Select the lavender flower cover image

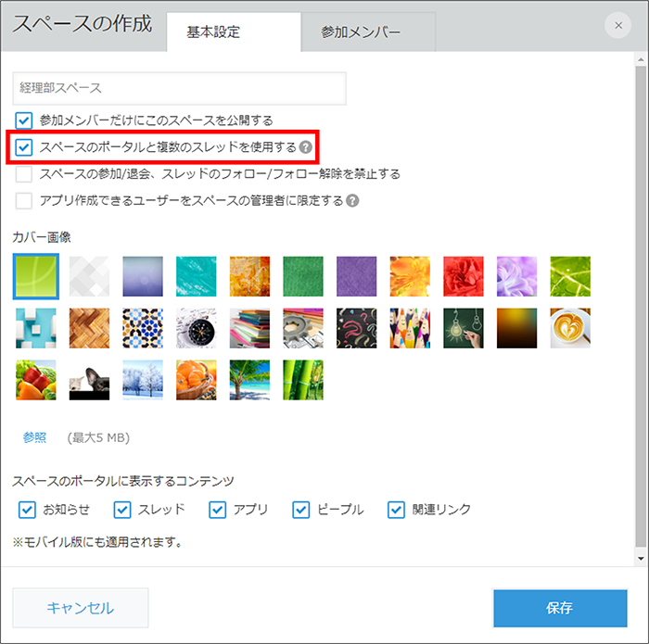tap(516, 276)
